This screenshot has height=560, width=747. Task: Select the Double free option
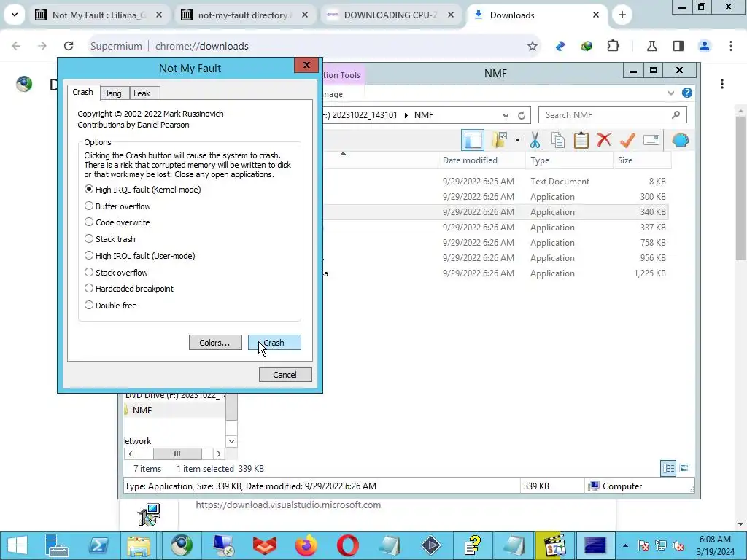pos(110,306)
